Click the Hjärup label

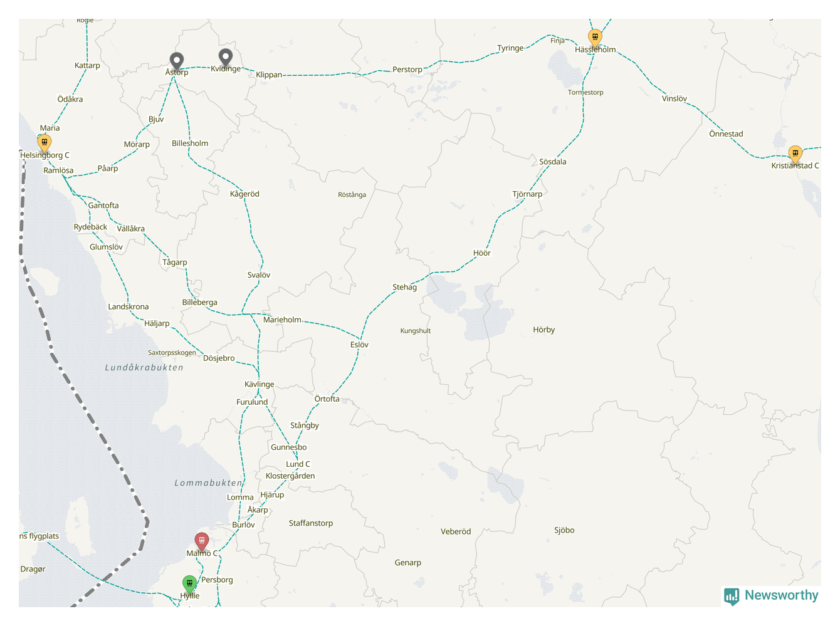(x=272, y=495)
